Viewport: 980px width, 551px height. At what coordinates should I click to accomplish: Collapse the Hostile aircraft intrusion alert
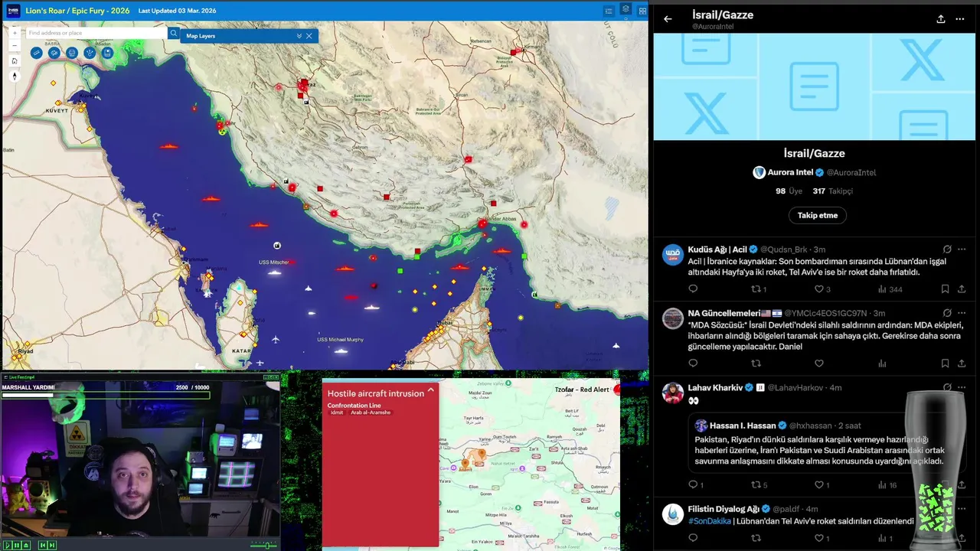point(431,390)
